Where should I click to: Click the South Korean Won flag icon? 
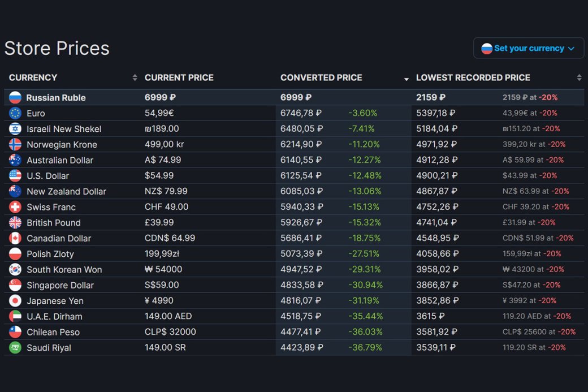pyautogui.click(x=15, y=269)
